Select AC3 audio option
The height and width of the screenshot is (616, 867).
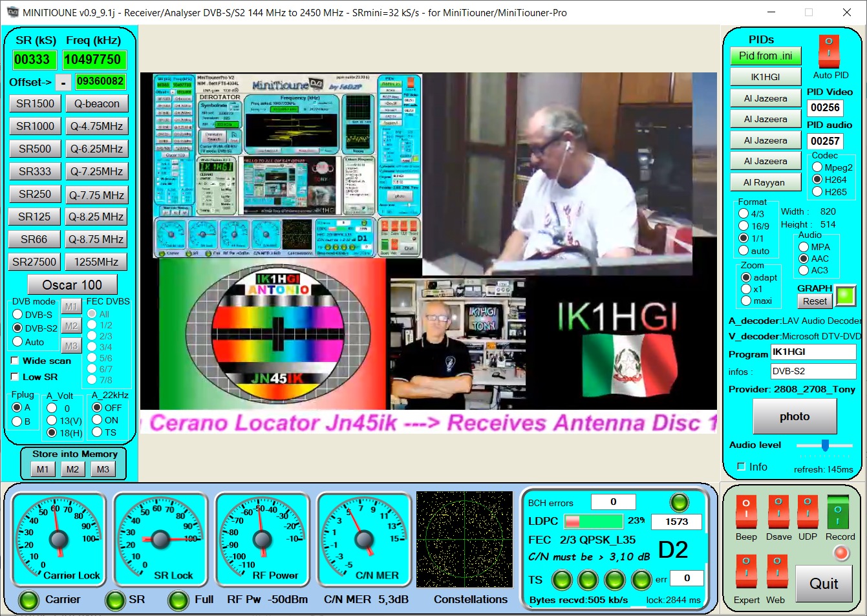[804, 270]
